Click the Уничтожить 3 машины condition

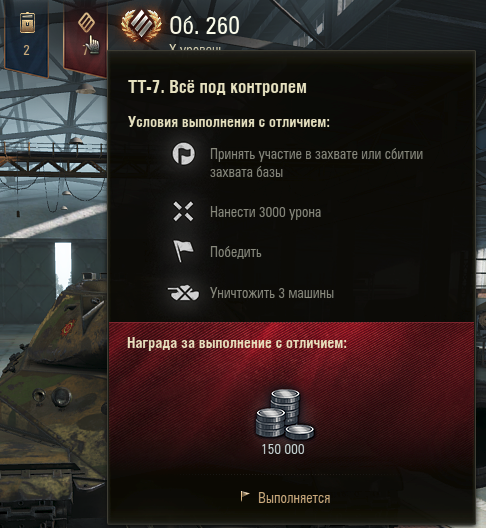tap(272, 293)
